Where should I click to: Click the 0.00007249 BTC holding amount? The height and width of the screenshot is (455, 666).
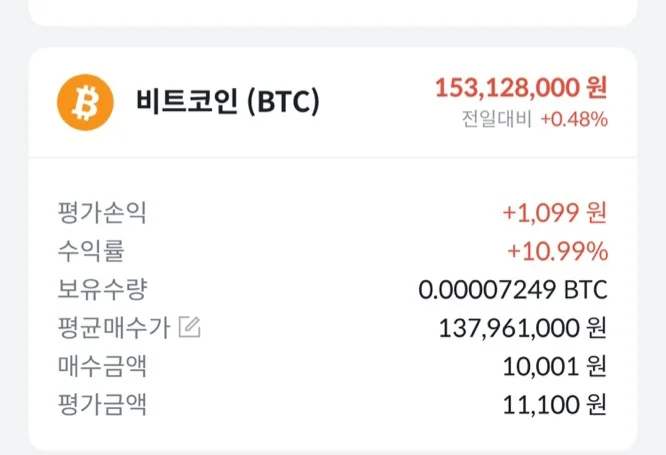click(513, 290)
